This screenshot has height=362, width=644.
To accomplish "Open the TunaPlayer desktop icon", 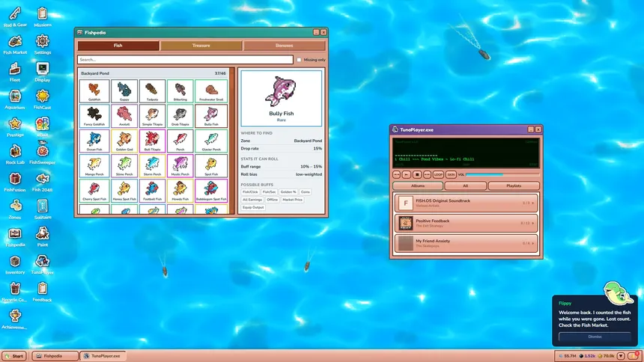I will point(42,264).
